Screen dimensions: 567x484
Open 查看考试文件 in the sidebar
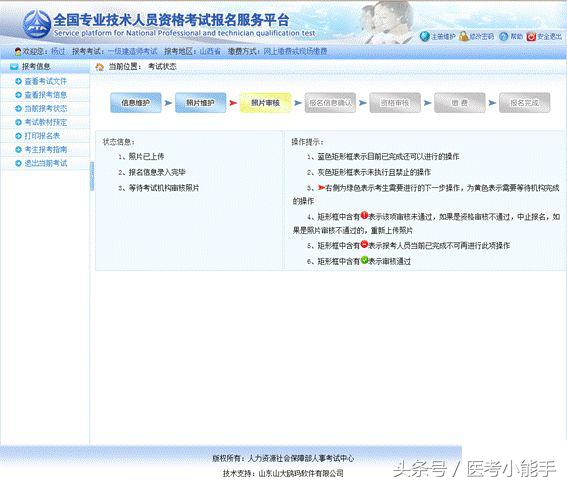tap(46, 81)
